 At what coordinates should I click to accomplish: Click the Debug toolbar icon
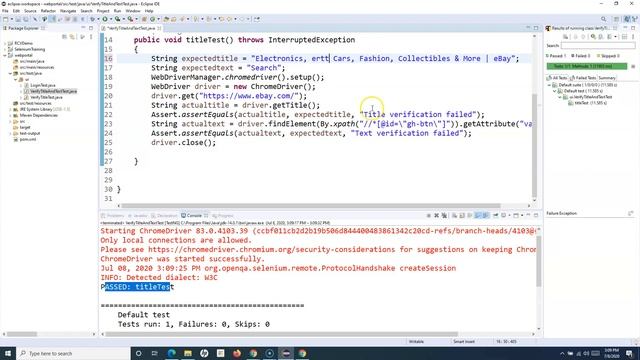point(93,19)
